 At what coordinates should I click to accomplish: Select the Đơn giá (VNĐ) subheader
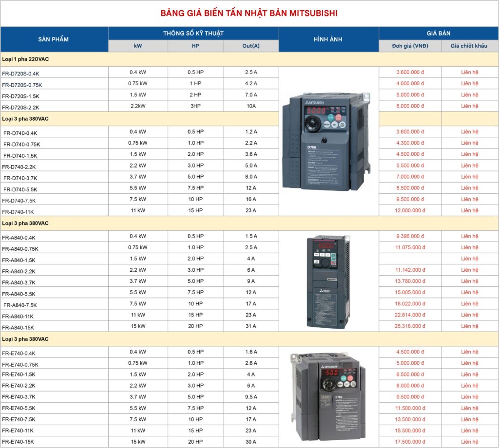click(x=410, y=46)
